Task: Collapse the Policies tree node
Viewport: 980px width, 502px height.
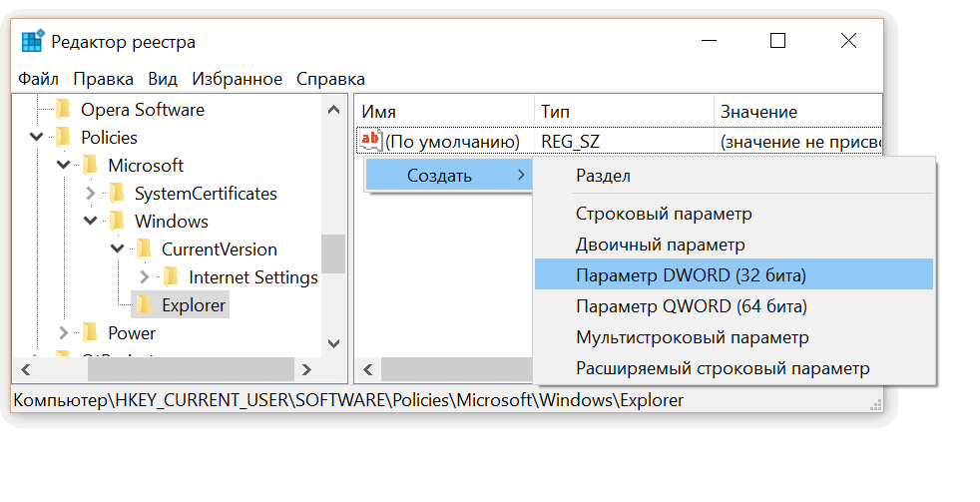Action: click(37, 137)
